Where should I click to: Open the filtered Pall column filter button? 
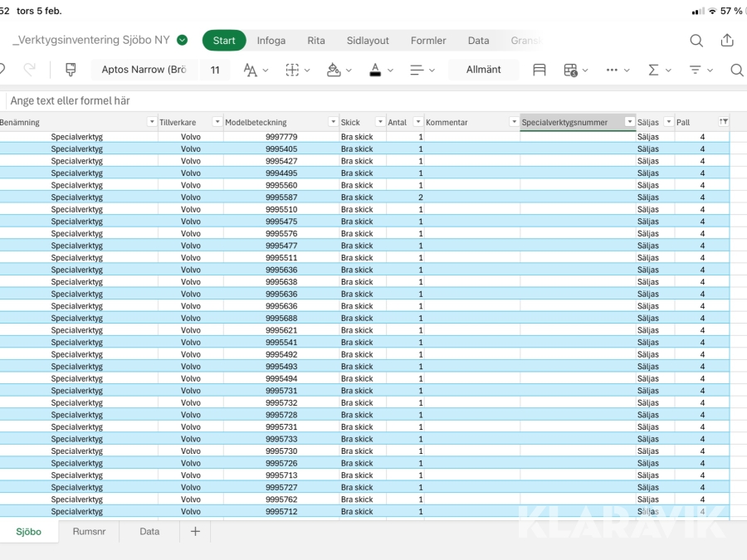tap(724, 122)
